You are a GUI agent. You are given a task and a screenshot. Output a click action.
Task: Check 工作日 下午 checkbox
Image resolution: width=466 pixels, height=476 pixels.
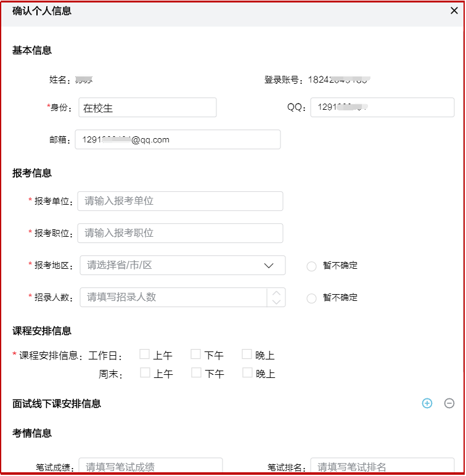tap(195, 355)
